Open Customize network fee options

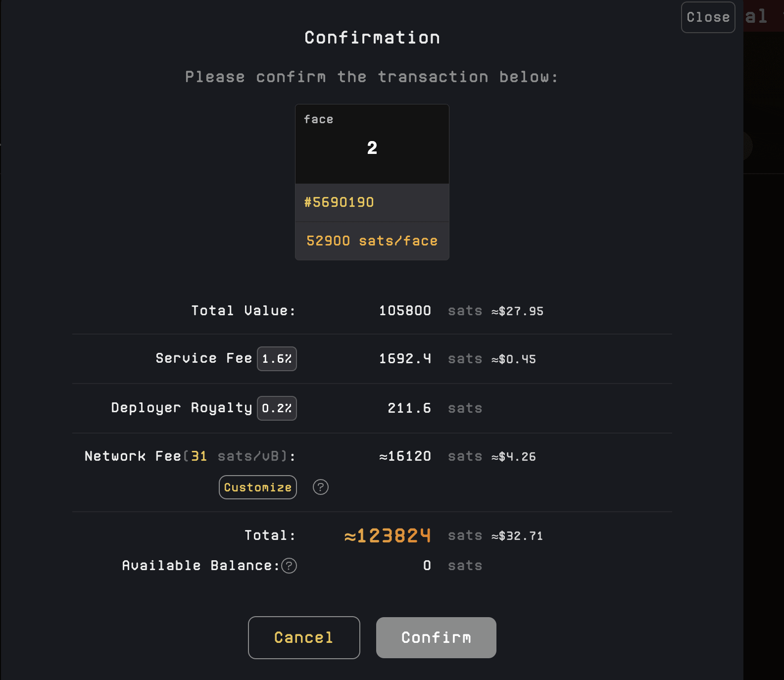[x=258, y=487]
